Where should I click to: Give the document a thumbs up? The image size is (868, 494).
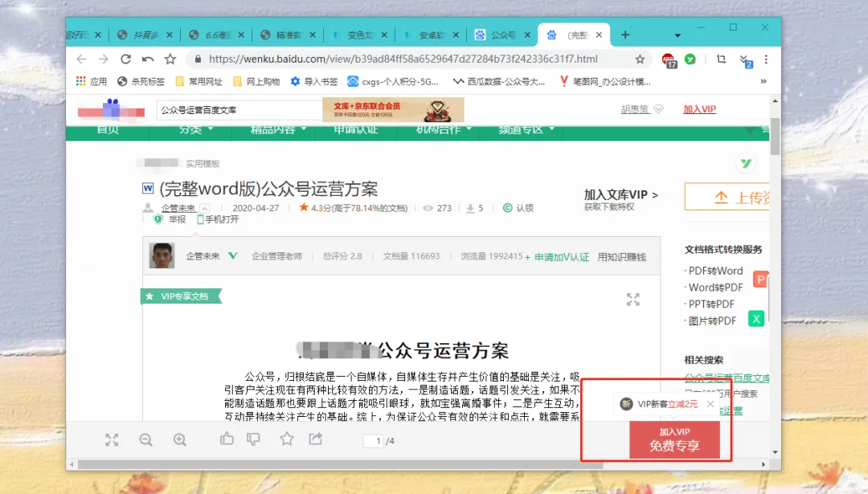coord(227,439)
